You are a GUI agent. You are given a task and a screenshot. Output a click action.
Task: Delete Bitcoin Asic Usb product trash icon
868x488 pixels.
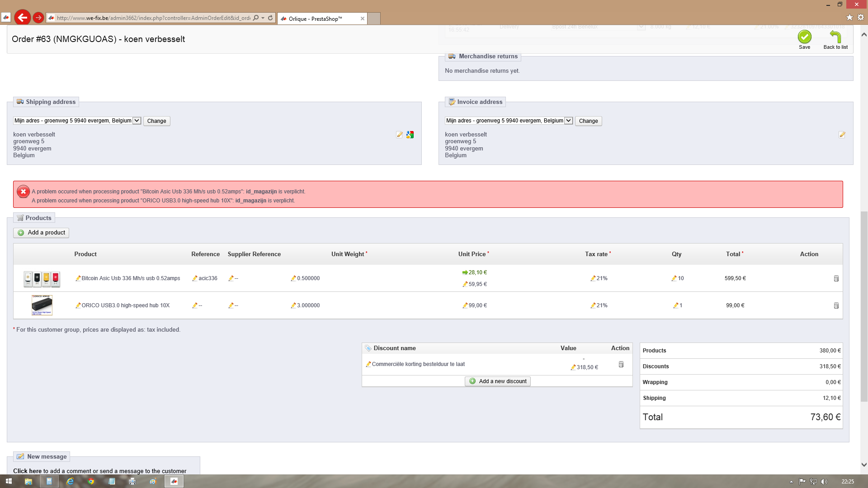836,278
